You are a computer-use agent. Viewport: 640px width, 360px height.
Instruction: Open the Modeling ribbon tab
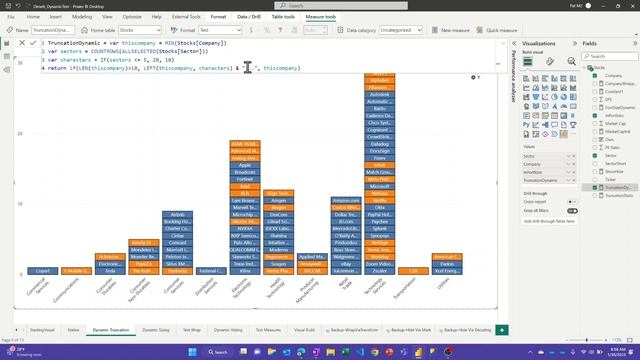pyautogui.click(x=82, y=17)
